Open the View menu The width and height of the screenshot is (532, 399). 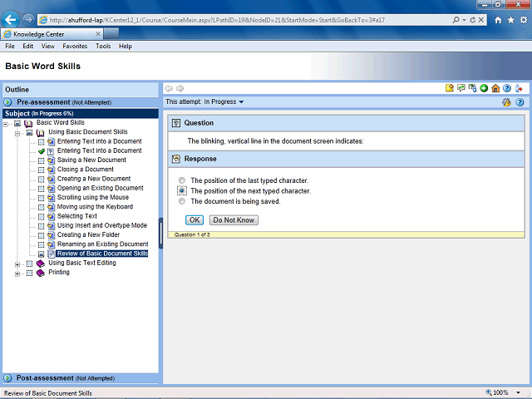click(x=48, y=47)
